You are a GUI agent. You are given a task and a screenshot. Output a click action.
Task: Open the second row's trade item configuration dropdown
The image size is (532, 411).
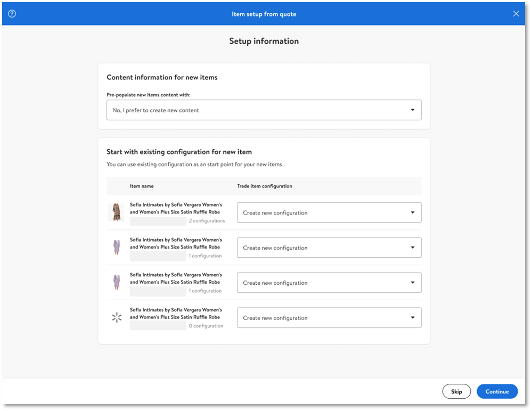click(x=329, y=248)
